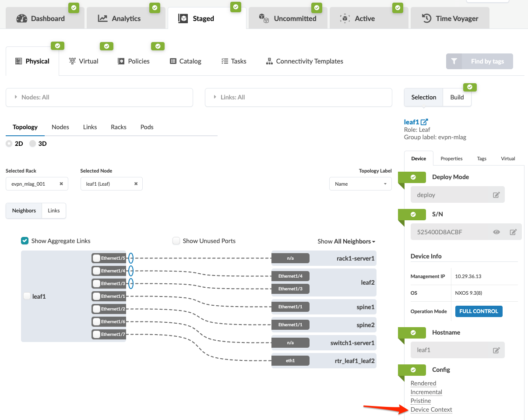The width and height of the screenshot is (528, 420).
Task: Click the FULL CONTROL operation mode button
Action: [x=479, y=311]
